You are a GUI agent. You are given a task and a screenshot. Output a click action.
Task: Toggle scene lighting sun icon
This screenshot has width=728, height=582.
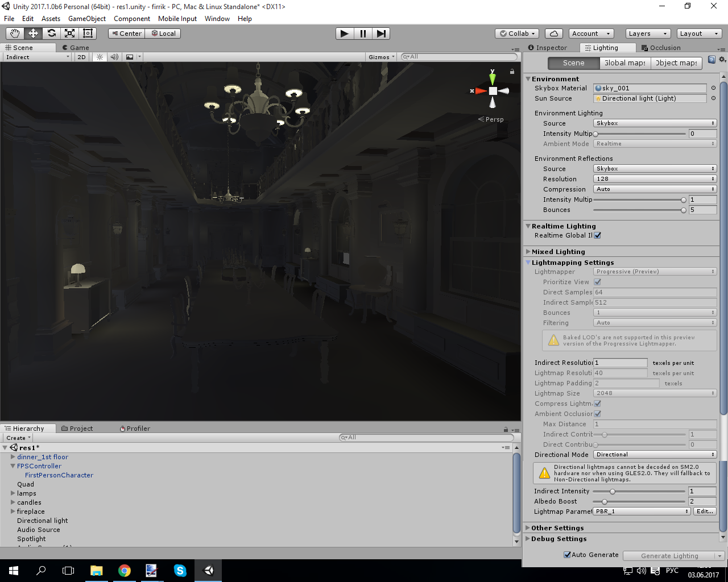(100, 57)
